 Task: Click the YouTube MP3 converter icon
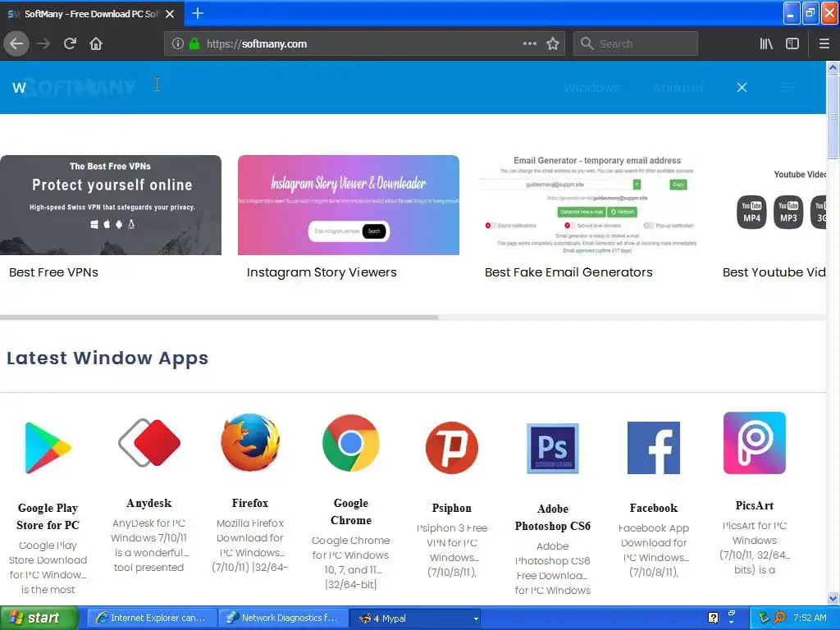788,212
